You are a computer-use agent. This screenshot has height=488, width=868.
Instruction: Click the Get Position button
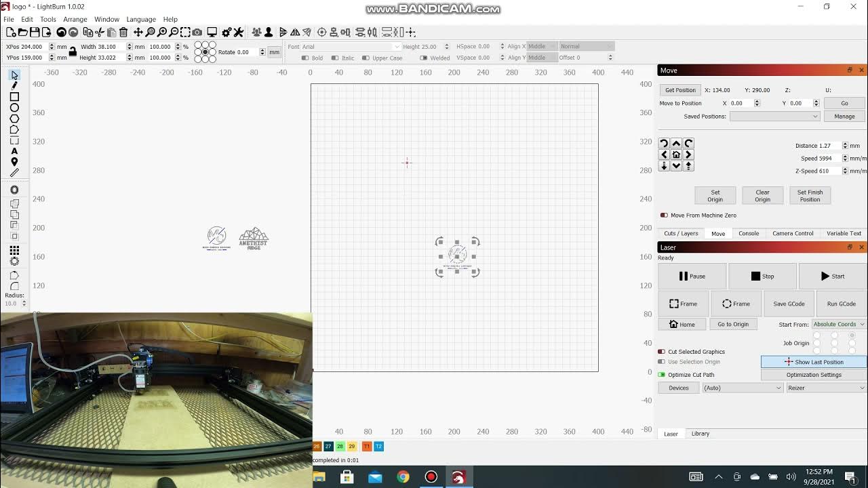tap(680, 90)
